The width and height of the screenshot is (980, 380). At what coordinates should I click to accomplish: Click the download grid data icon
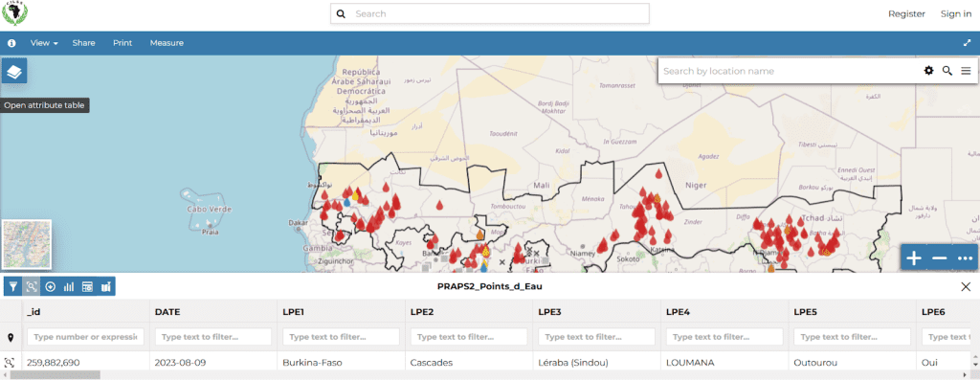51,287
